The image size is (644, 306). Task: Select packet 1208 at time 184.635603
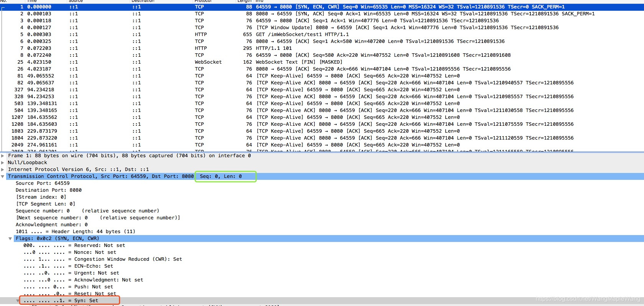(x=322, y=124)
